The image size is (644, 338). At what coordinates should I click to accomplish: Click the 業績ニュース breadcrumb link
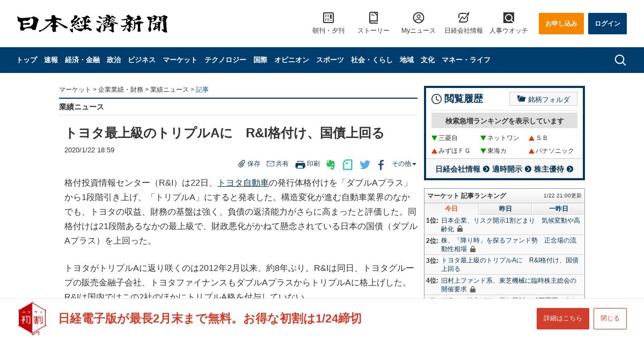tap(170, 90)
